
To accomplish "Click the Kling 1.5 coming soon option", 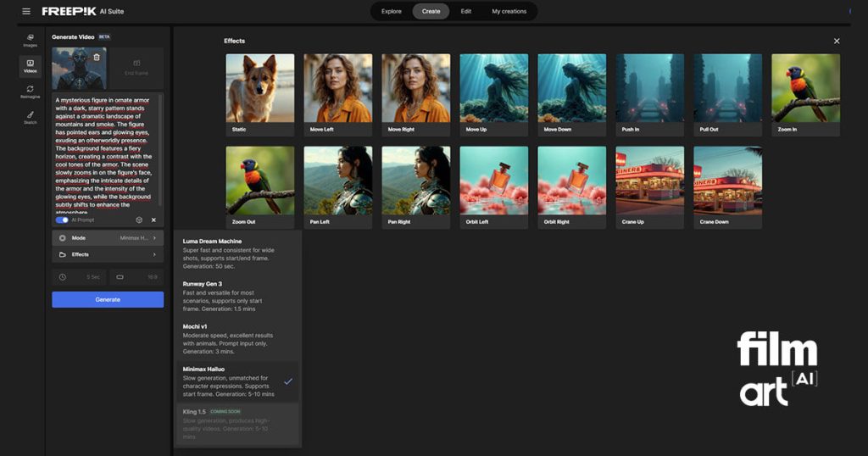I will click(237, 424).
